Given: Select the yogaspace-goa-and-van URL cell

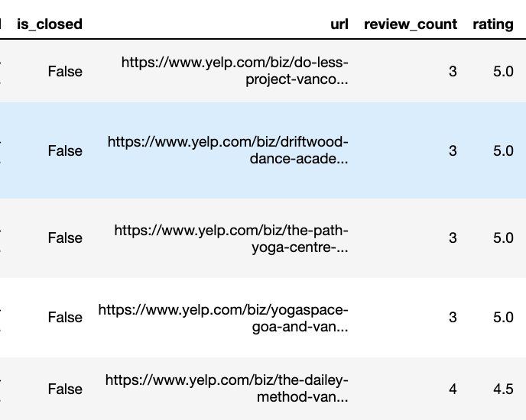Looking at the screenshot, I should tap(223, 318).
